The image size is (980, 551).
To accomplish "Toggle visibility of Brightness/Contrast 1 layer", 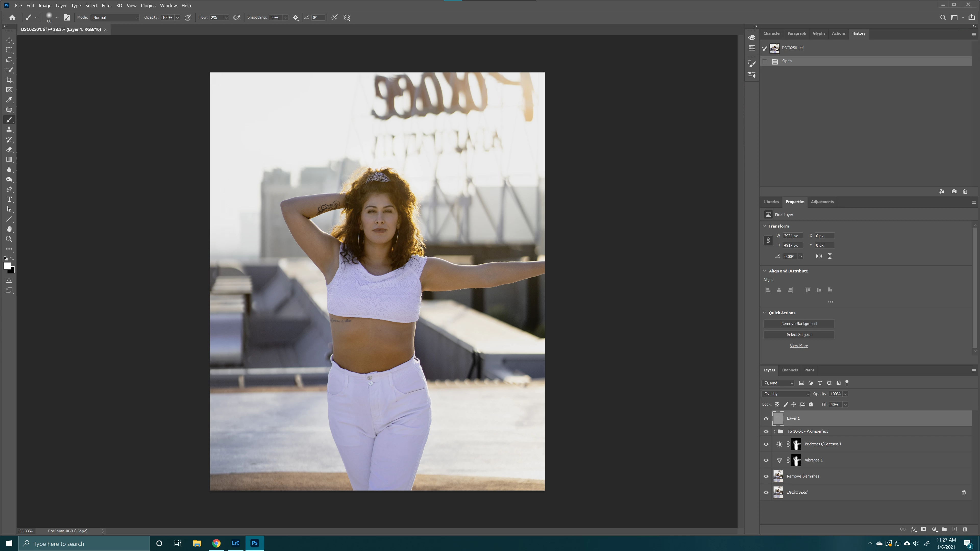I will pos(766,444).
